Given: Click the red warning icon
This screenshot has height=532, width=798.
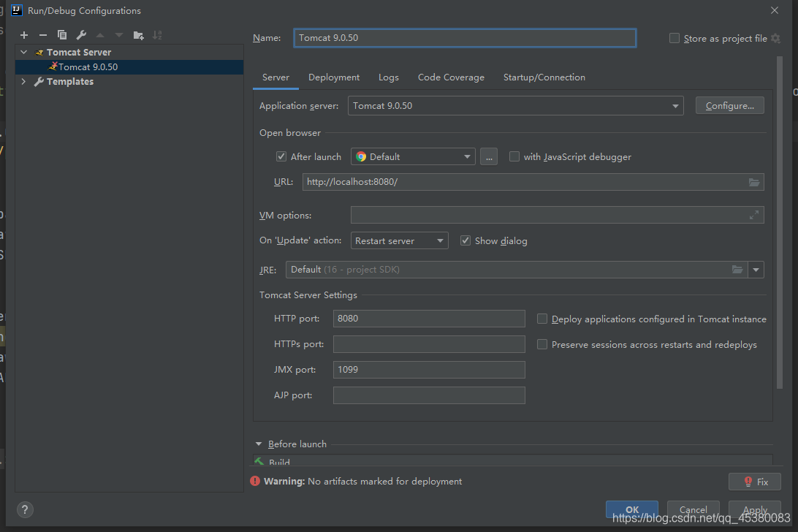Looking at the screenshot, I should point(255,481).
